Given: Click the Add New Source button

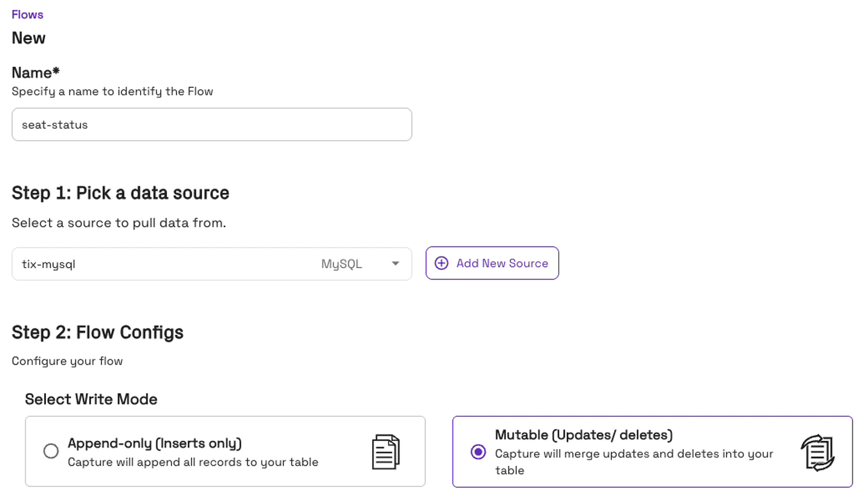Looking at the screenshot, I should pyautogui.click(x=492, y=263).
